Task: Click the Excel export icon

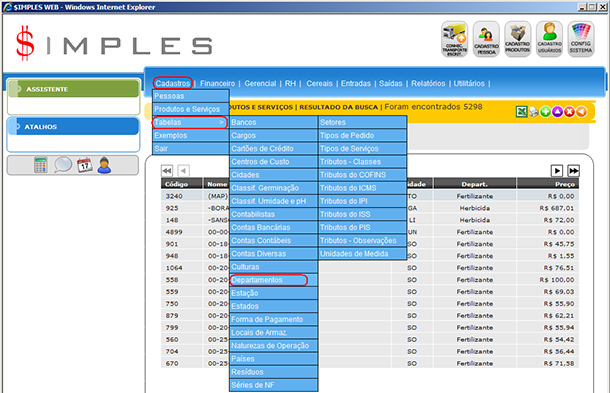Action: pyautogui.click(x=521, y=112)
